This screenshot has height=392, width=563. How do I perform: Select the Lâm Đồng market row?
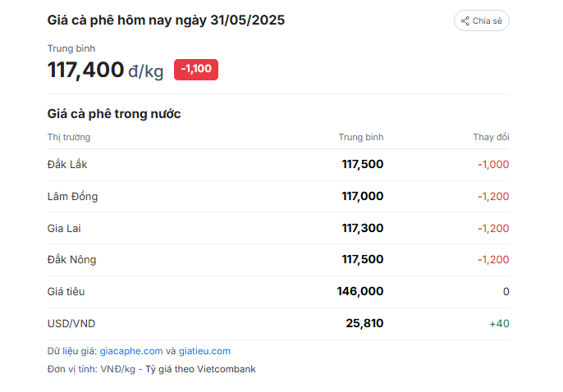pyautogui.click(x=278, y=197)
